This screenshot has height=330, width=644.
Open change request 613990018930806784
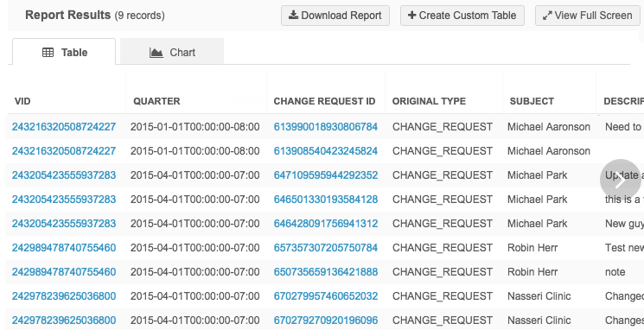pyautogui.click(x=326, y=127)
